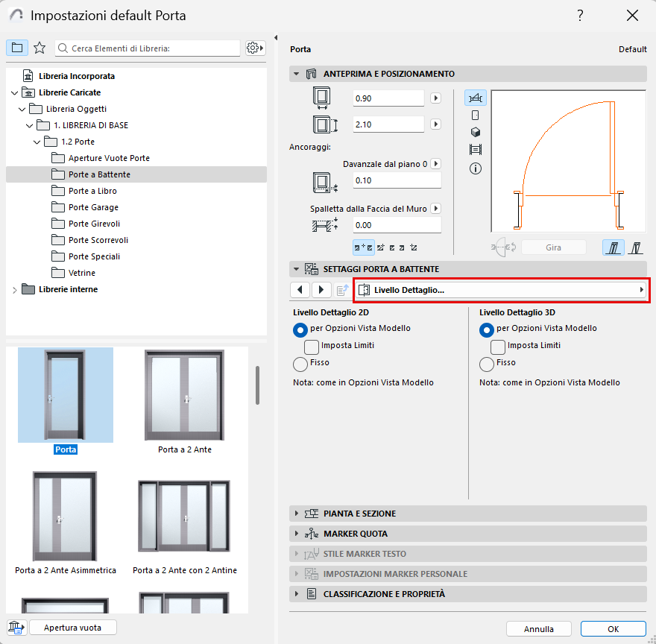Click the Apertura vuota button

point(73,628)
